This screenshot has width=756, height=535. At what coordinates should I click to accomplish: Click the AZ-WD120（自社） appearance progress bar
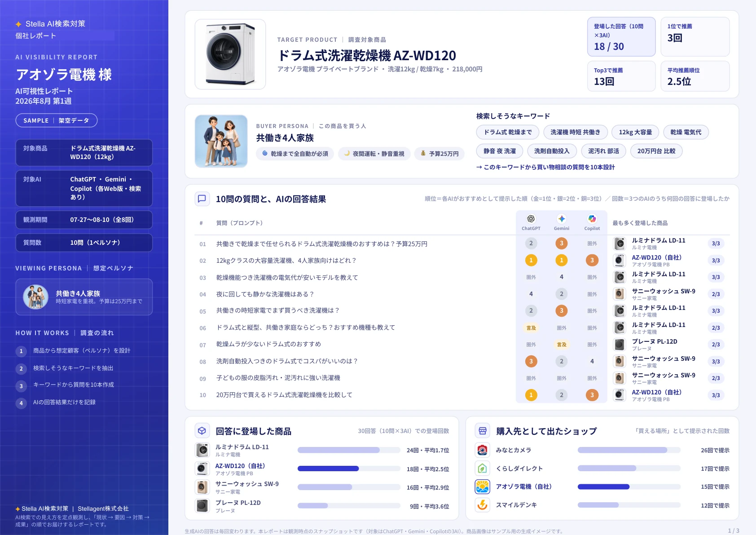click(x=349, y=469)
